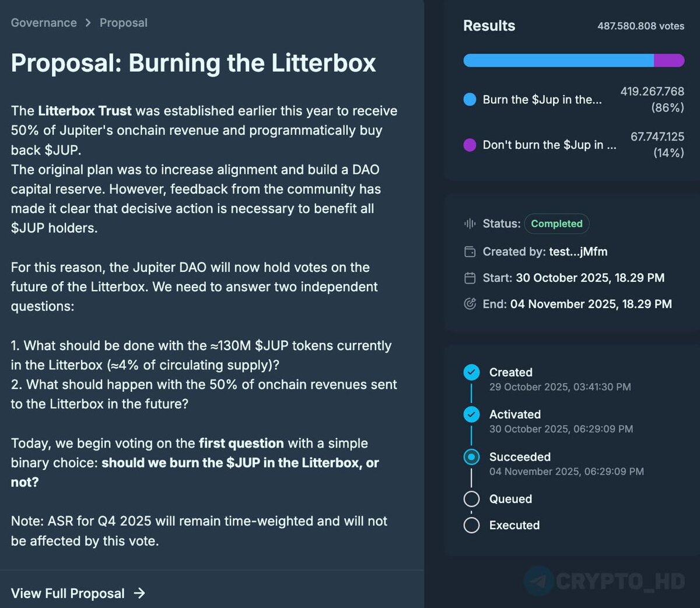The height and width of the screenshot is (608, 700).
Task: Click the purple segment of results bar
Action: (668, 60)
